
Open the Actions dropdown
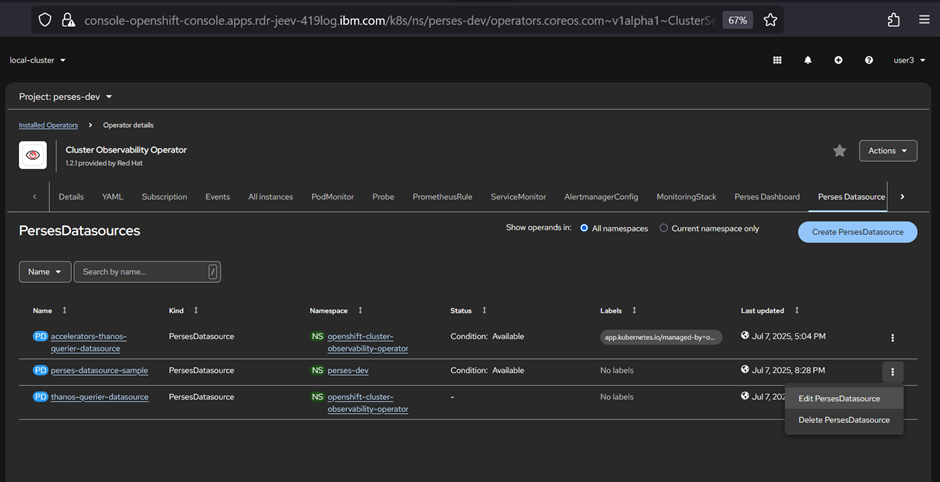pos(888,151)
